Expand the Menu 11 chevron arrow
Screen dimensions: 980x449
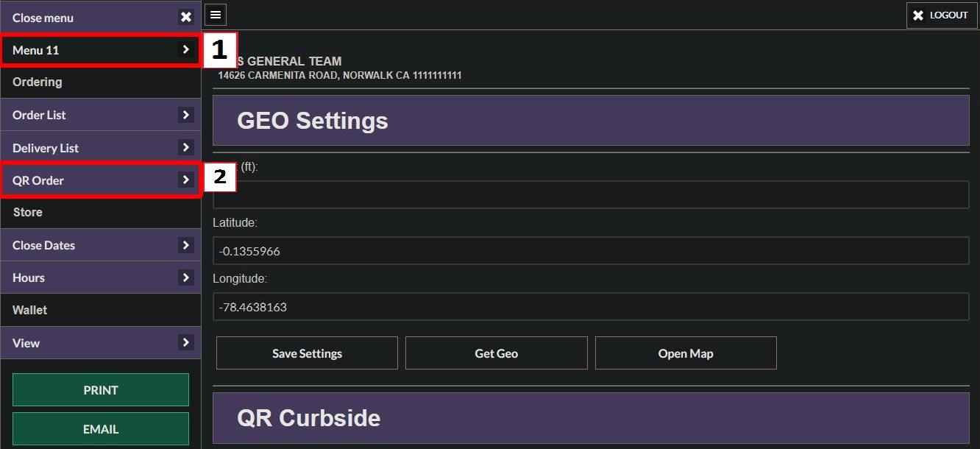coord(185,50)
